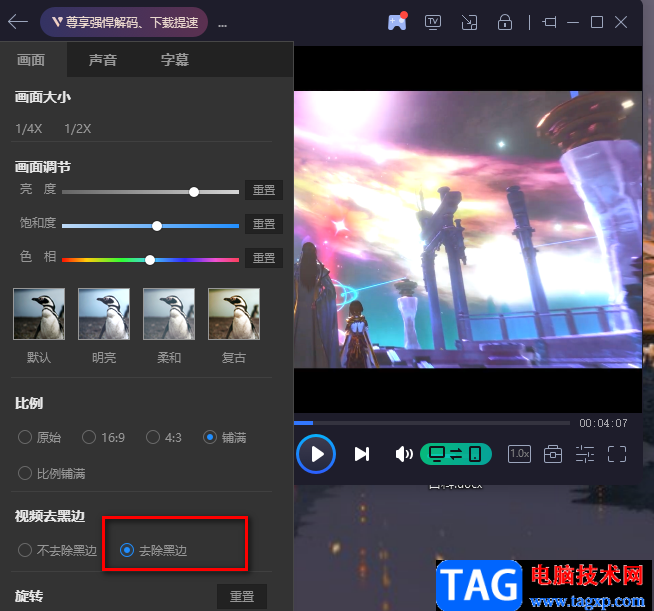Viewport: 654px width, 611px height.
Task: Select the 16:9 aspect ratio
Action: pyautogui.click(x=103, y=437)
